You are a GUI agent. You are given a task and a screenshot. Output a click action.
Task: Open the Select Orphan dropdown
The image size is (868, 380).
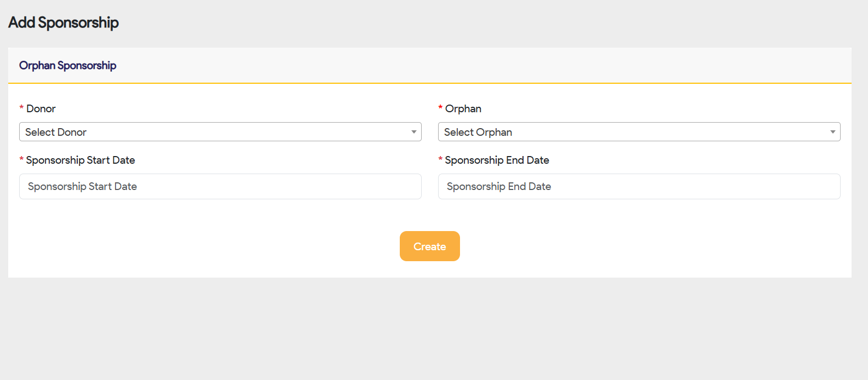coord(639,132)
